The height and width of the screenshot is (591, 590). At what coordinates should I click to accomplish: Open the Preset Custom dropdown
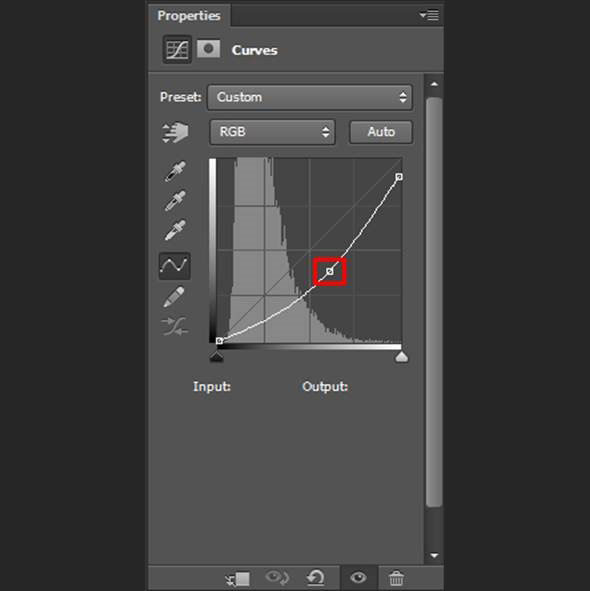pyautogui.click(x=310, y=97)
